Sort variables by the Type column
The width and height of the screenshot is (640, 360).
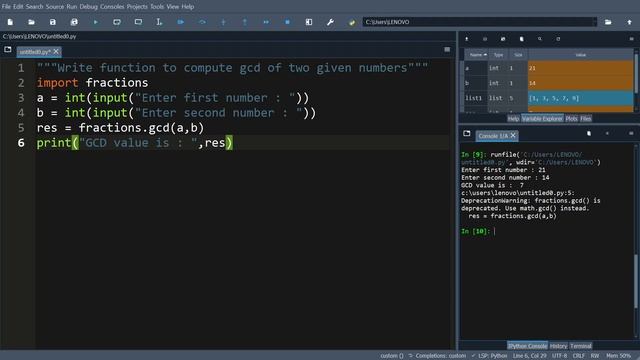[498, 55]
